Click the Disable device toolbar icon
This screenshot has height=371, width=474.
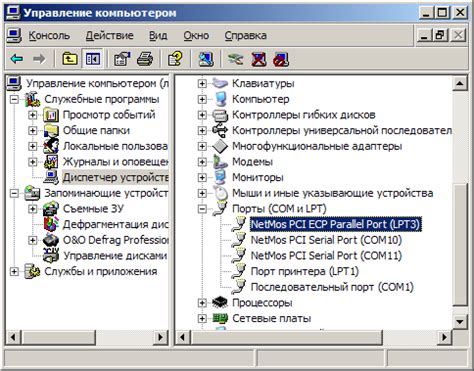[281, 59]
